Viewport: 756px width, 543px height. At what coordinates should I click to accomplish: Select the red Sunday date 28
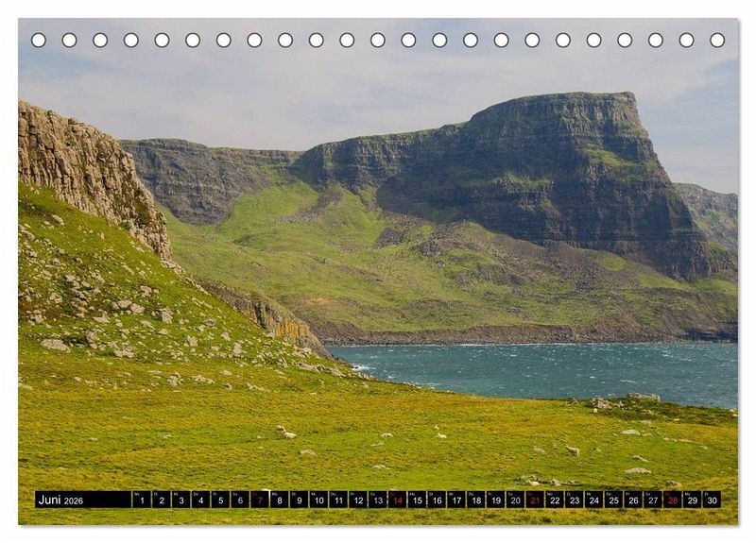(674, 500)
